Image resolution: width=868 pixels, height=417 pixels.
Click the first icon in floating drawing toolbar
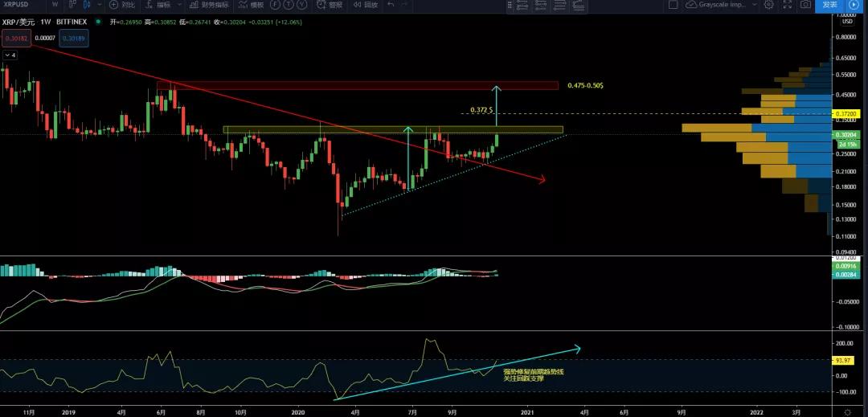[x=522, y=5]
